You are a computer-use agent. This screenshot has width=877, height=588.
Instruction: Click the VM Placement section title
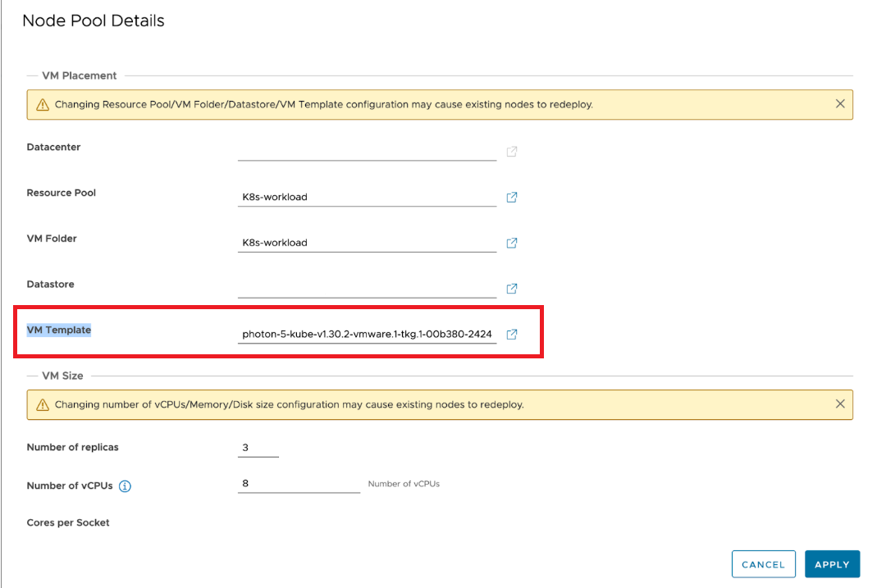tap(80, 75)
